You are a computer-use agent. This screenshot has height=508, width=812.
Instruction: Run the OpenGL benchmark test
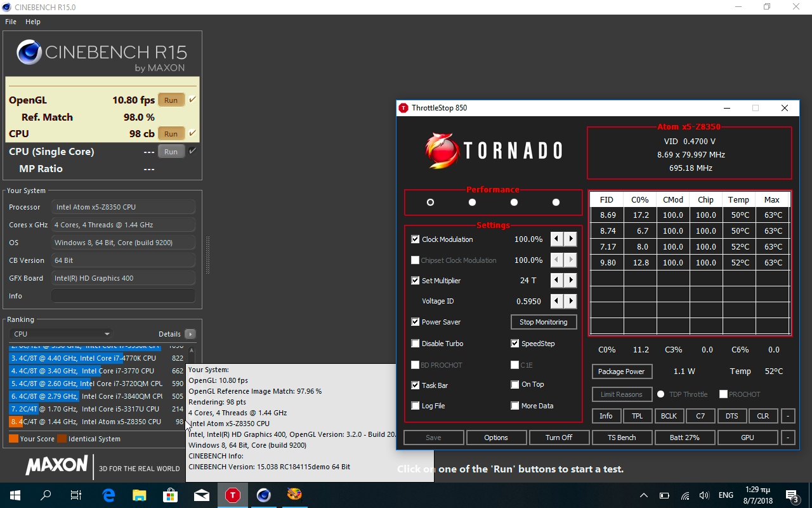coord(171,100)
